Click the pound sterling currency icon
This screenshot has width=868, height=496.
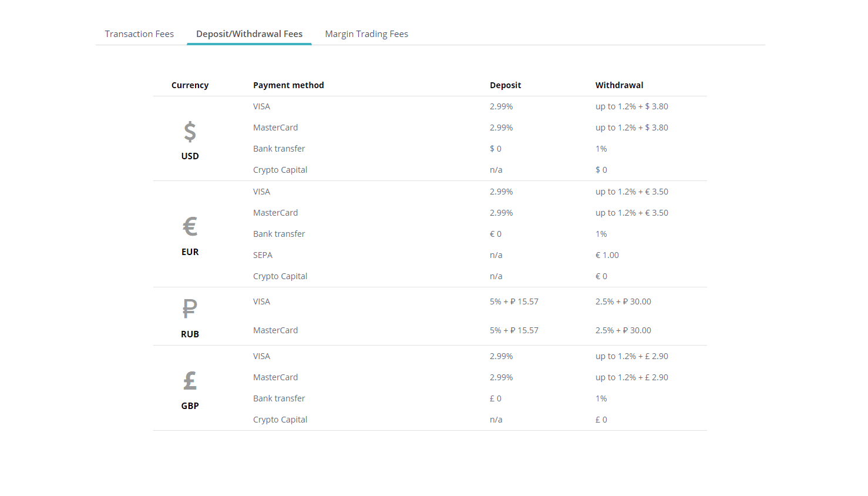(190, 381)
